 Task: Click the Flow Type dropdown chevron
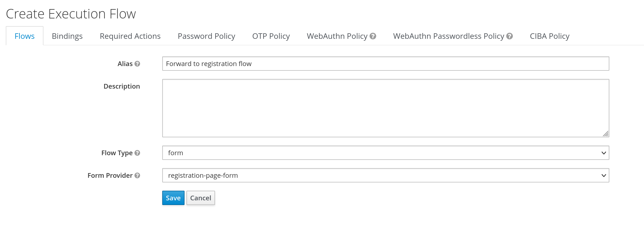pyautogui.click(x=604, y=153)
